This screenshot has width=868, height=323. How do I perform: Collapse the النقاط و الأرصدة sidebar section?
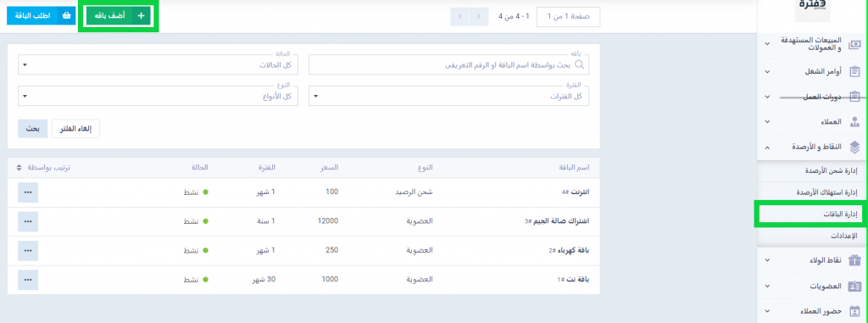(x=766, y=148)
